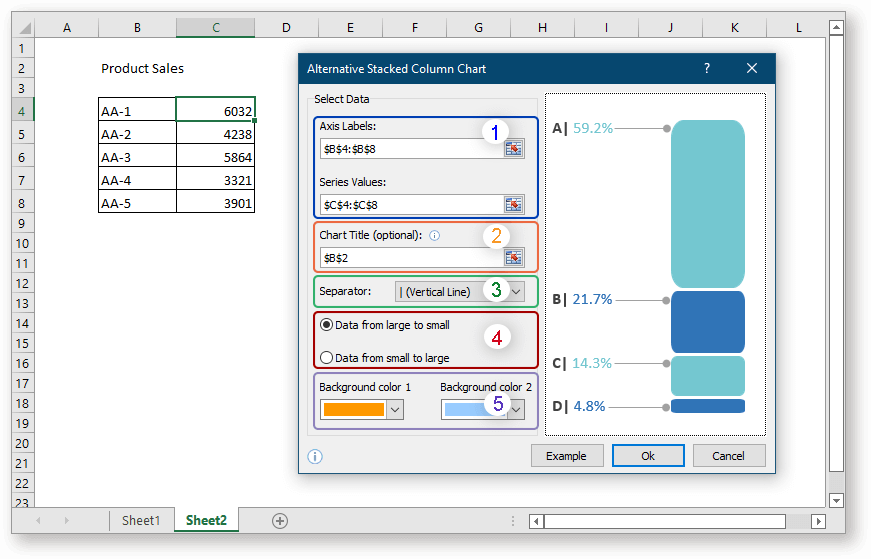Click the info icon at dialog bottom-left

pos(315,456)
